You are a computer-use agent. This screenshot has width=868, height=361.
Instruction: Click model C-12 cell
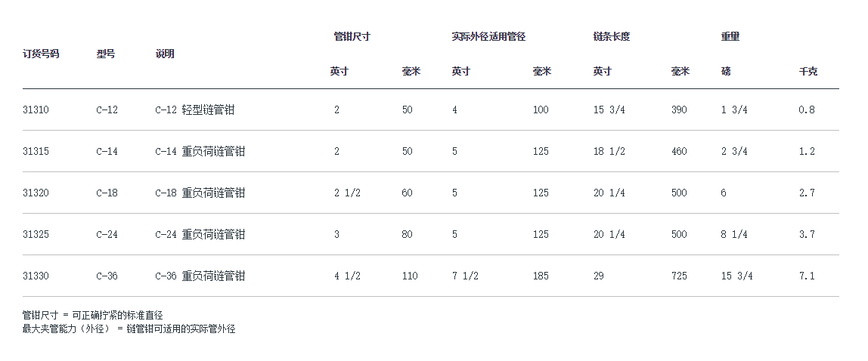coord(107,110)
